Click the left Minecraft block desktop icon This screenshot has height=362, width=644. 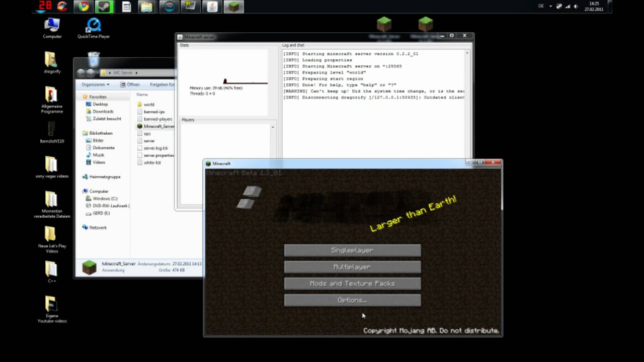click(x=384, y=28)
